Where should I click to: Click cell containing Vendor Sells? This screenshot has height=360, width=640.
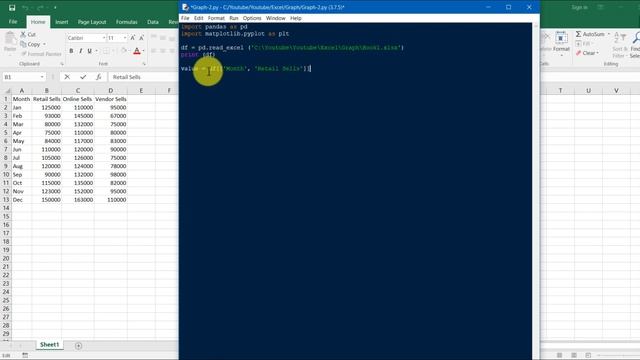[111, 99]
